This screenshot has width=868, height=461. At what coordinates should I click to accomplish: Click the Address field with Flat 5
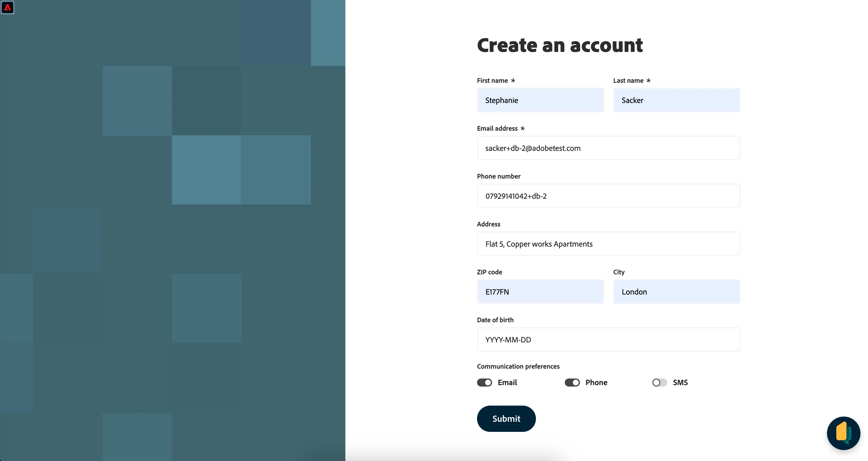(x=608, y=244)
